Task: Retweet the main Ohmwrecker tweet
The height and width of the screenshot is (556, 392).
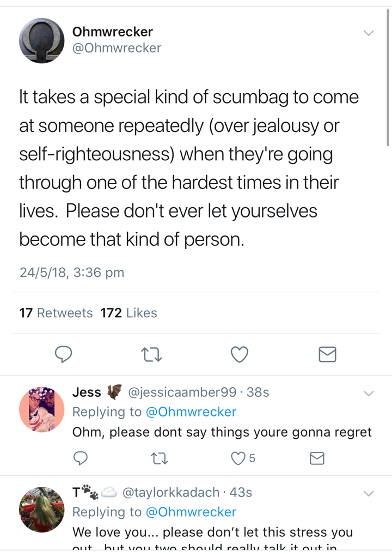Action: pyautogui.click(x=151, y=354)
